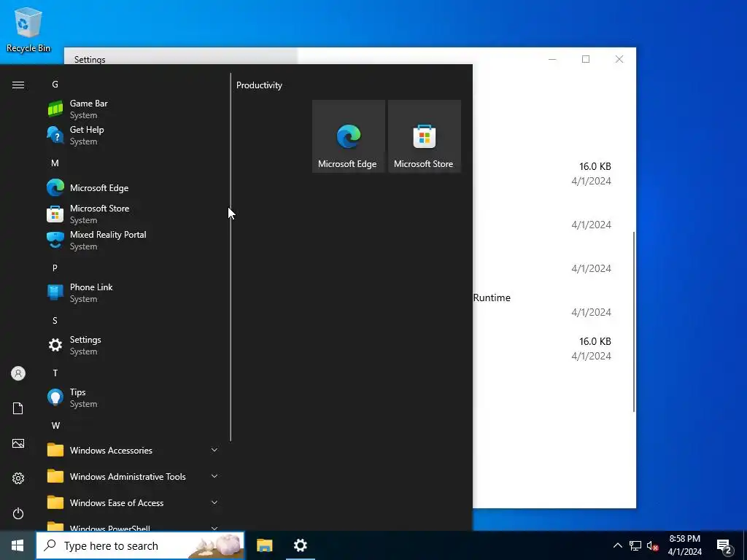Launch Get Help app
The image size is (747, 560).
click(x=133, y=135)
